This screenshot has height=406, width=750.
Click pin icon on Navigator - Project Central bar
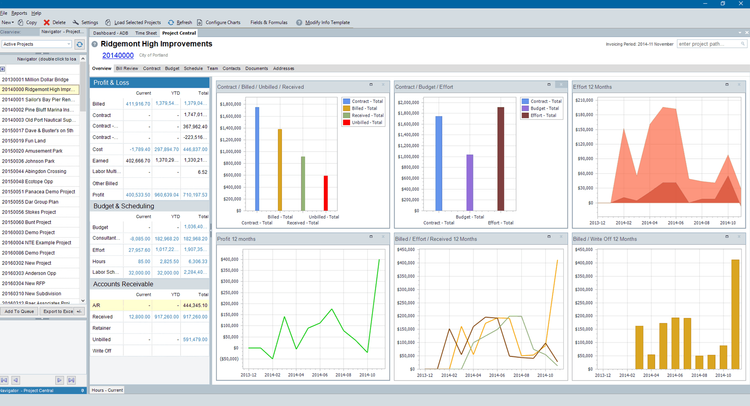pyautogui.click(x=83, y=391)
